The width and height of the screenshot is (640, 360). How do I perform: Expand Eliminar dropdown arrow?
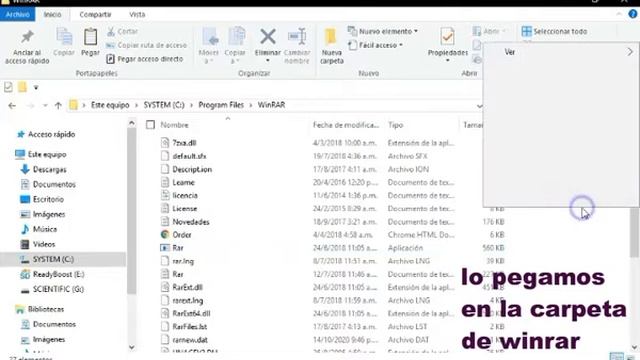coord(268,60)
